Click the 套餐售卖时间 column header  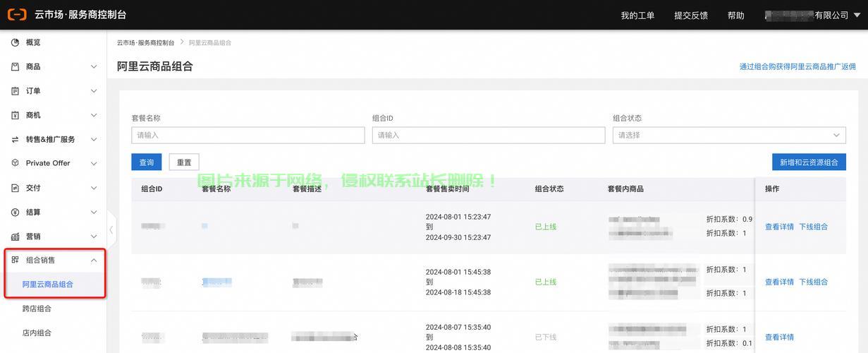pos(447,189)
